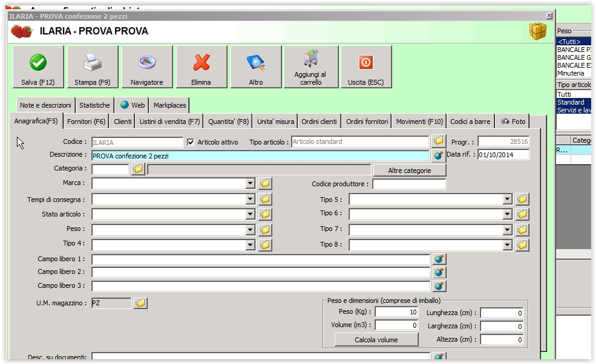Click globe icon beside Desc. su documenti

tap(439, 356)
